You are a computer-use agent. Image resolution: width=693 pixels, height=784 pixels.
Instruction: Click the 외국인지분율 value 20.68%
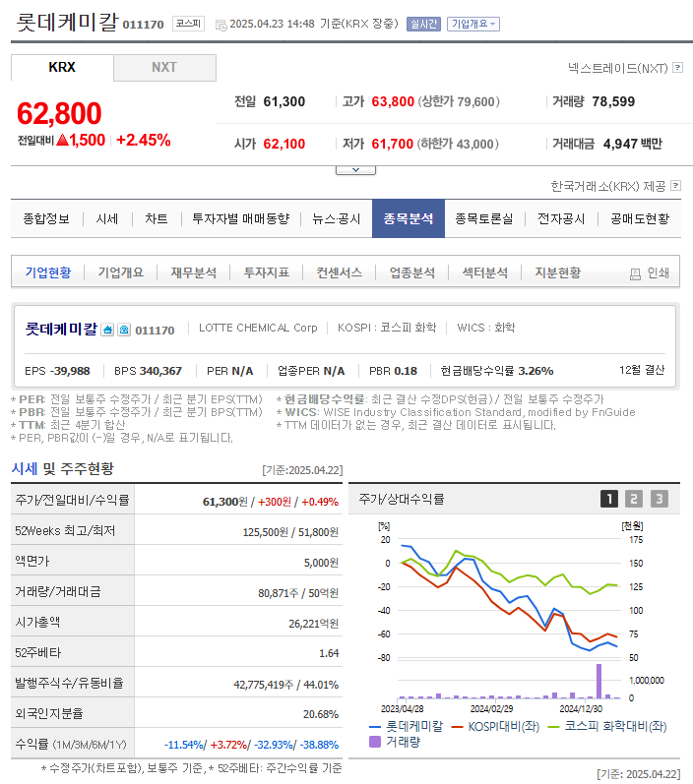tap(320, 714)
